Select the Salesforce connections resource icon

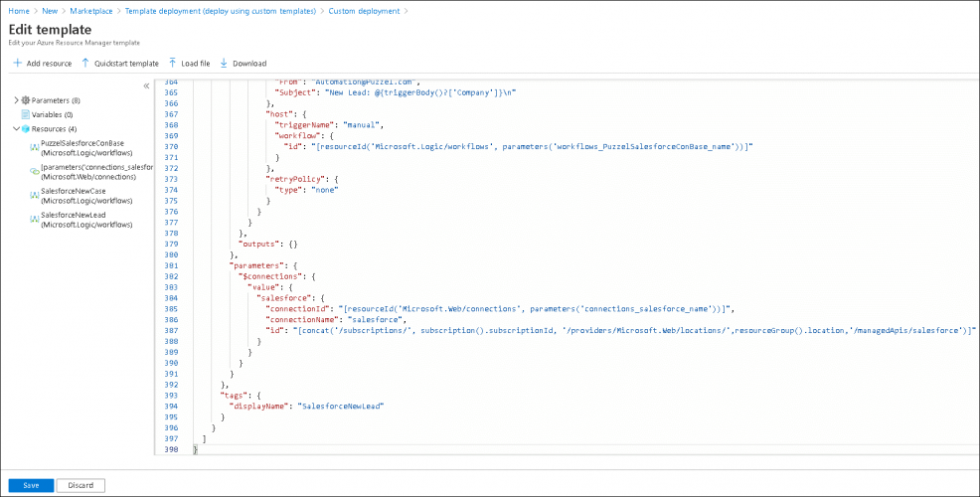tap(34, 171)
